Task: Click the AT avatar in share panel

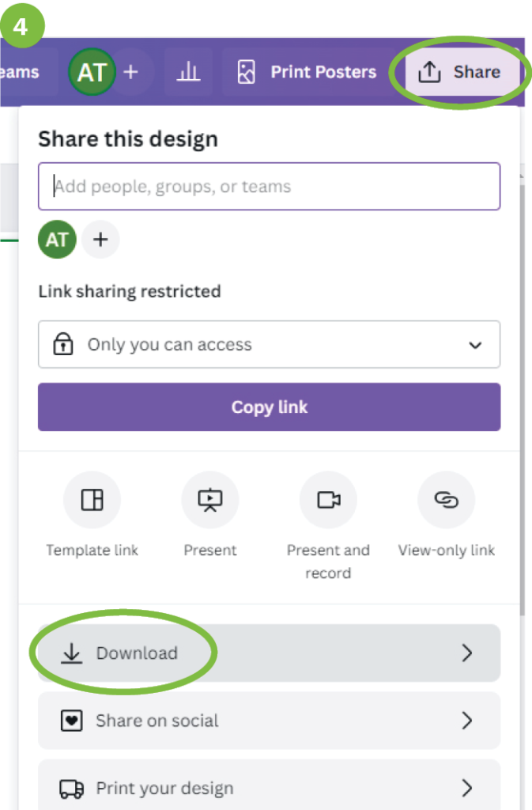Action: (58, 240)
